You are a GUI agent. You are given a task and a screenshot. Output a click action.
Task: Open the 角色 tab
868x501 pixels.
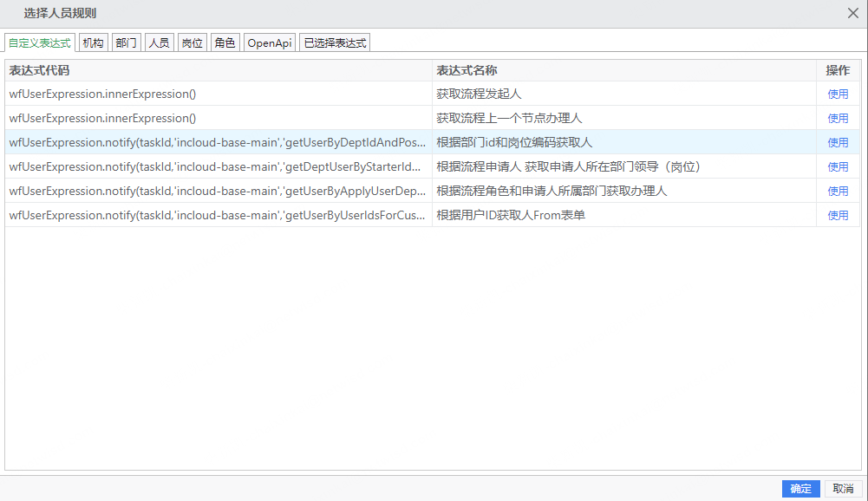pyautogui.click(x=225, y=42)
